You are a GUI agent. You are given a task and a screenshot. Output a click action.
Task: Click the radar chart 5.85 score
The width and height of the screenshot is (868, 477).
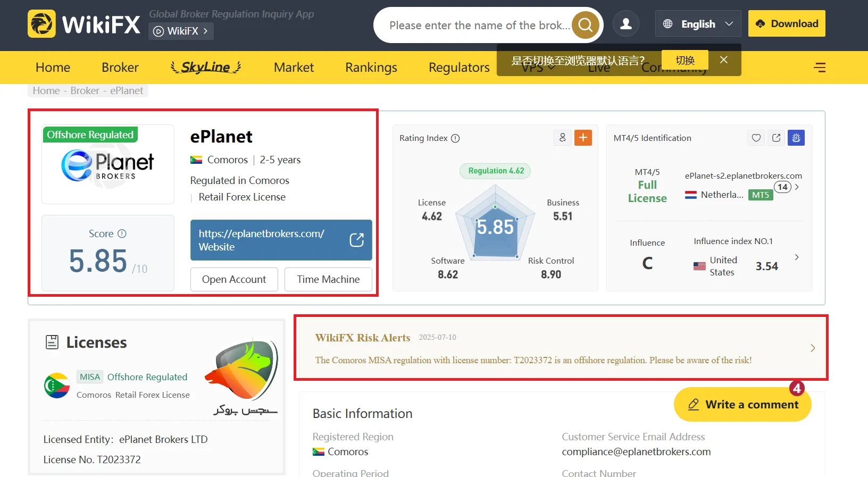495,227
